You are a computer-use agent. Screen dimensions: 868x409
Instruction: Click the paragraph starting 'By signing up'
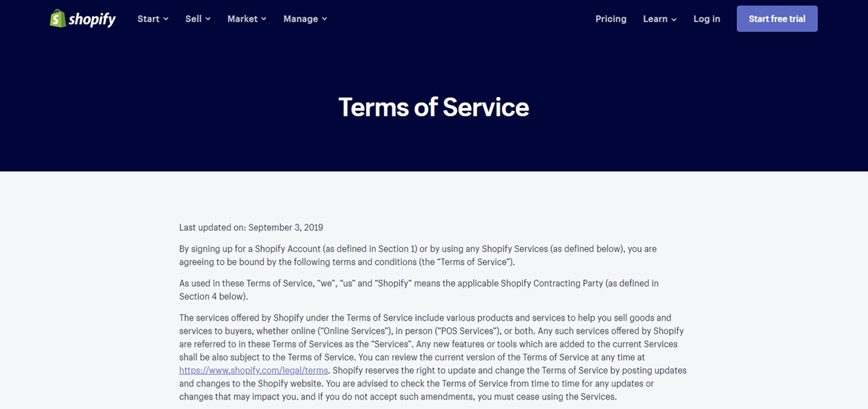418,255
